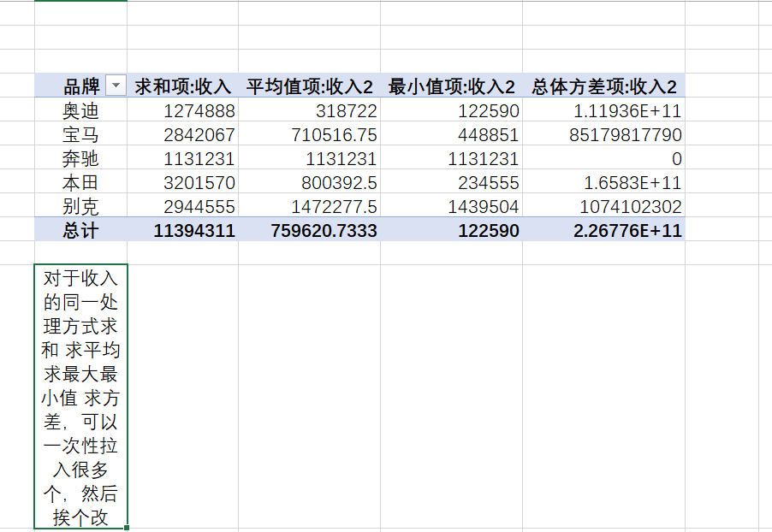Screen dimensions: 772x532
Task: Open the 品牌 filter dropdown arrow
Action: click(116, 86)
